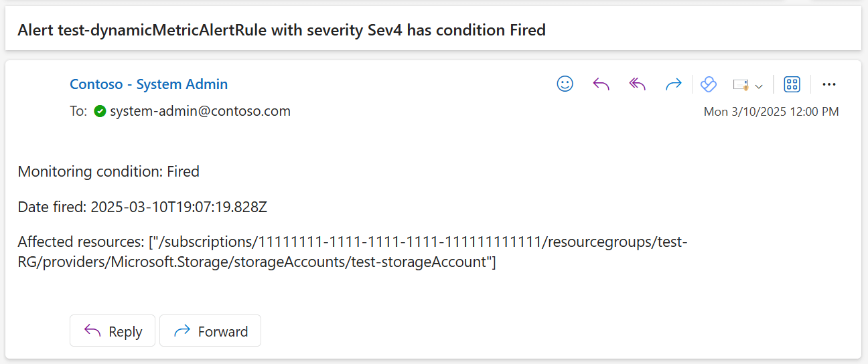Click the envelope with lock icon
The width and height of the screenshot is (868, 364).
click(x=740, y=85)
